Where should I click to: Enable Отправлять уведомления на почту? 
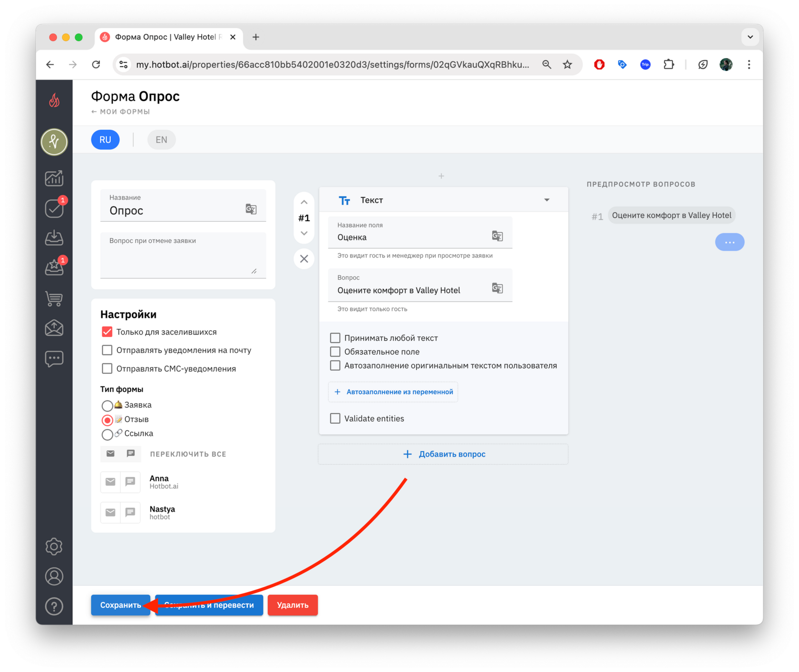click(x=107, y=351)
